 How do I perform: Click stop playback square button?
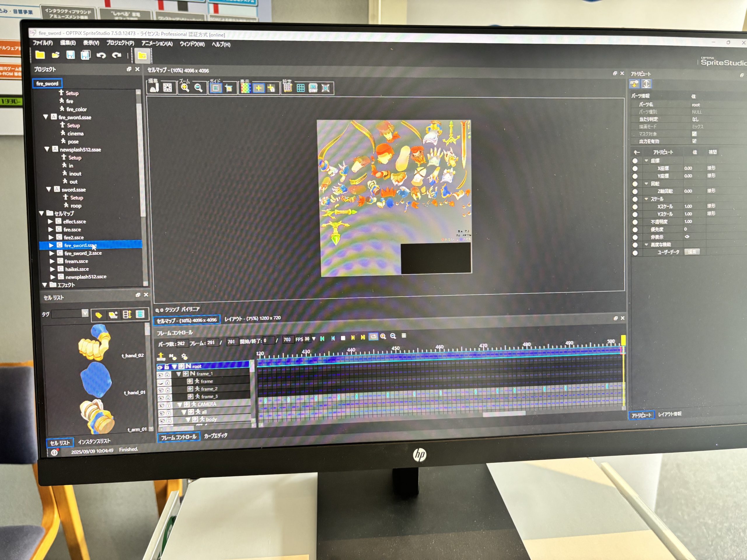(343, 338)
